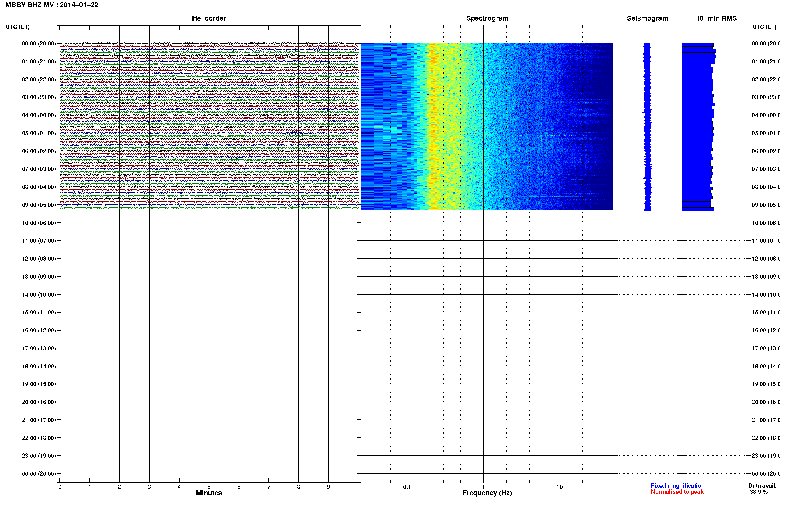The height and width of the screenshot is (508, 812).
Task: Click the left '08:00 (04:00)' time label
Action: [x=39, y=187]
